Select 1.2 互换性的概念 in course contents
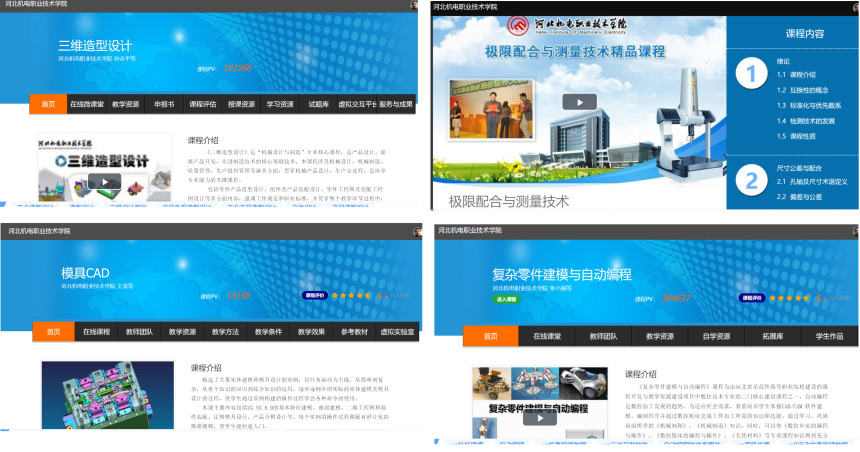This screenshot has height=452, width=860. tap(802, 90)
